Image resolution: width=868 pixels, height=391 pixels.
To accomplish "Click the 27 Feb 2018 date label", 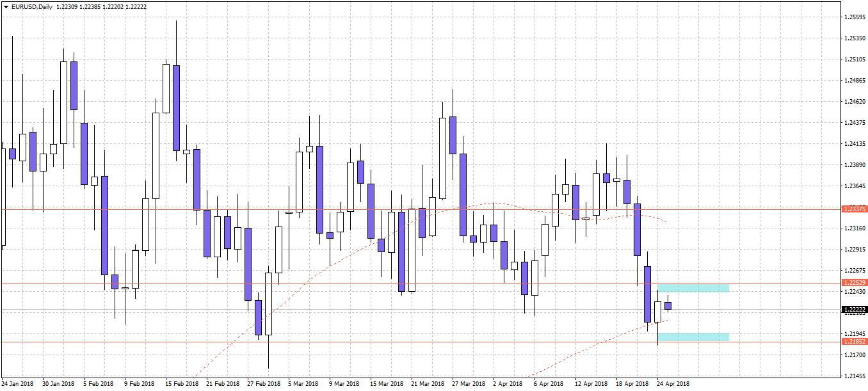I will point(264,384).
